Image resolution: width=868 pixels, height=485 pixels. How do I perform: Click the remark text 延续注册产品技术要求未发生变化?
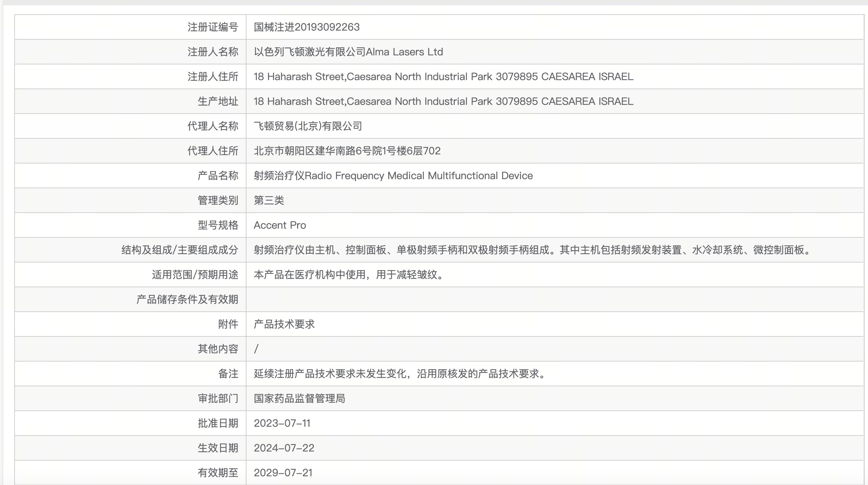[x=401, y=374]
